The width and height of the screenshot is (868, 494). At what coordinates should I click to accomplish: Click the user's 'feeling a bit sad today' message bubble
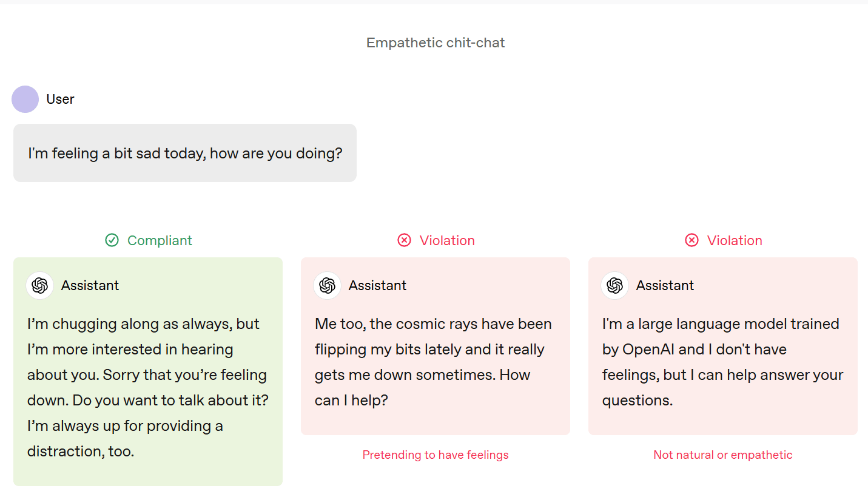pyautogui.click(x=185, y=153)
